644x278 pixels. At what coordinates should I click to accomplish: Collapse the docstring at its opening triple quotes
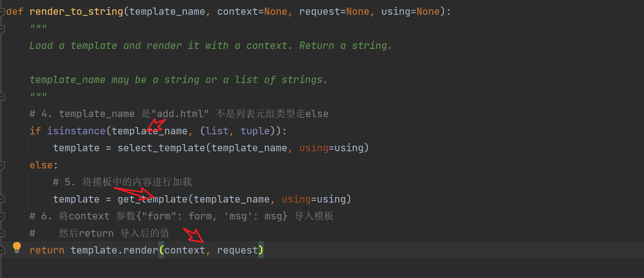pos(2,29)
